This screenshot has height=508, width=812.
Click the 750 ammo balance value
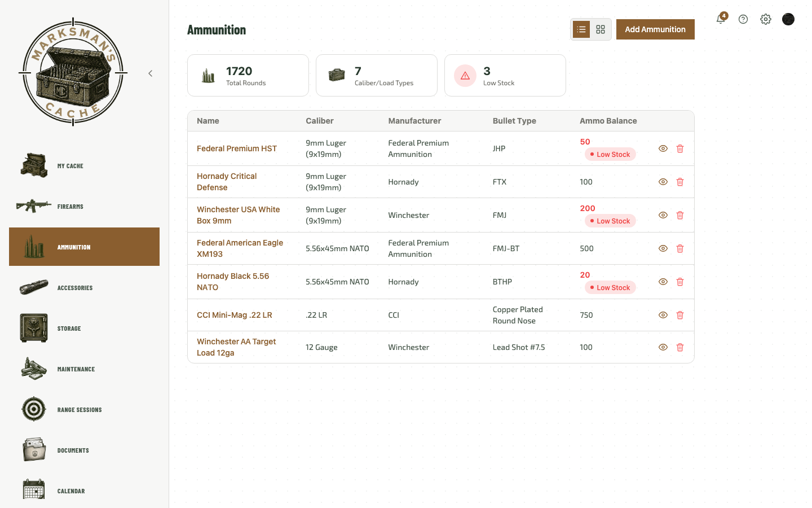click(x=586, y=315)
